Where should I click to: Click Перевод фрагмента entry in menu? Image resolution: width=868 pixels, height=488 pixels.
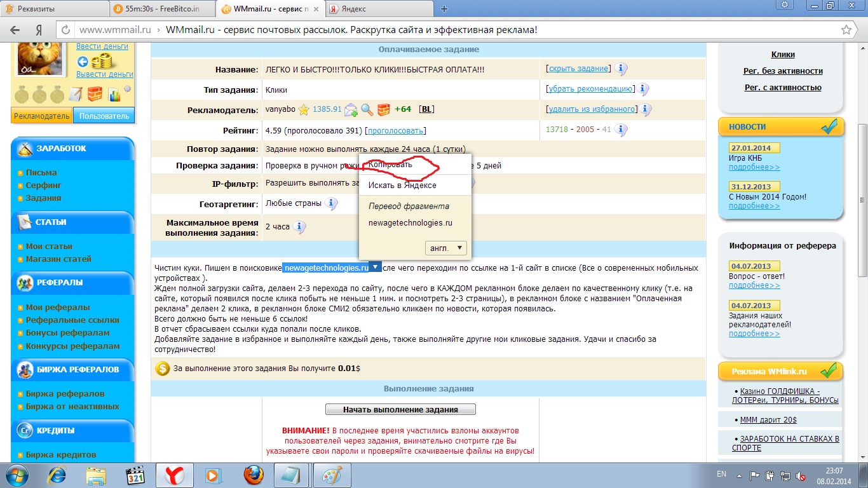(409, 206)
